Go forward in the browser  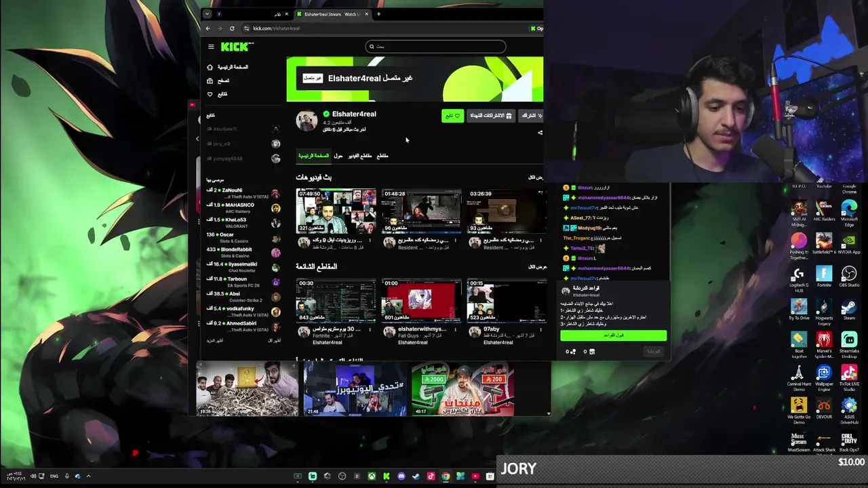click(x=220, y=28)
